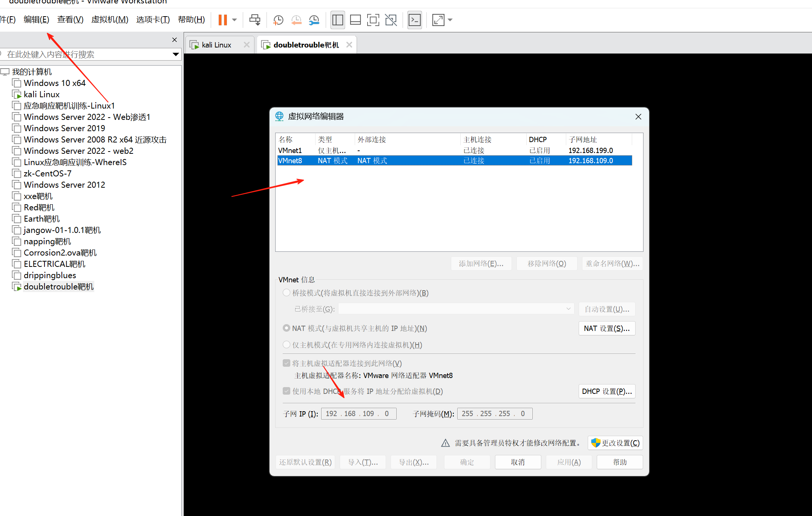812x516 pixels.
Task: Close the 虚拟网络编辑器 dialog
Action: (638, 117)
